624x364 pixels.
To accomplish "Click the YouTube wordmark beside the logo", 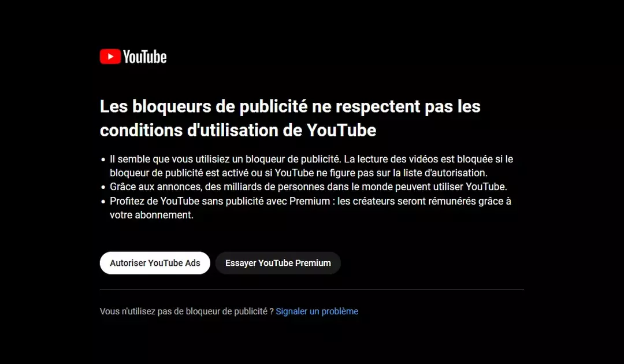I will point(145,57).
